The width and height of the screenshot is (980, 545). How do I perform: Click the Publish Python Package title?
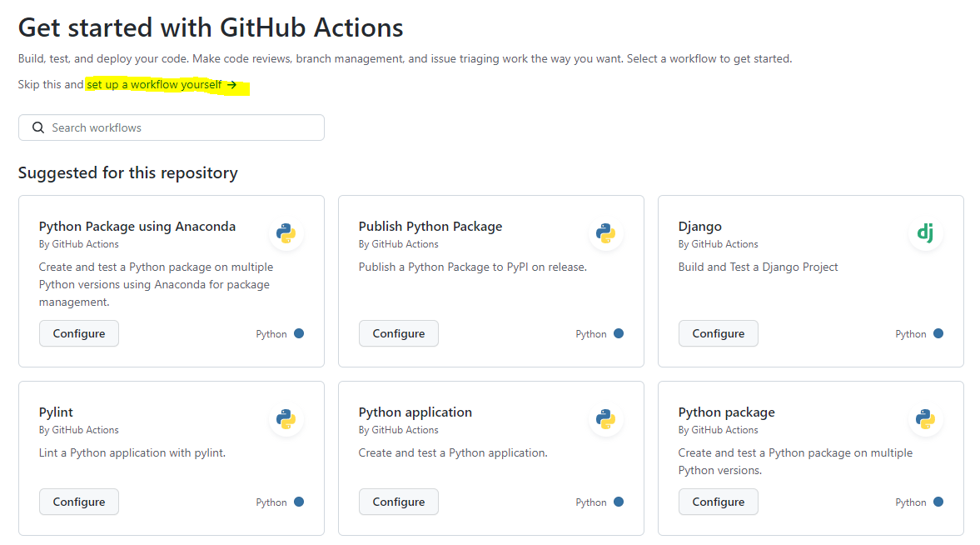click(430, 227)
